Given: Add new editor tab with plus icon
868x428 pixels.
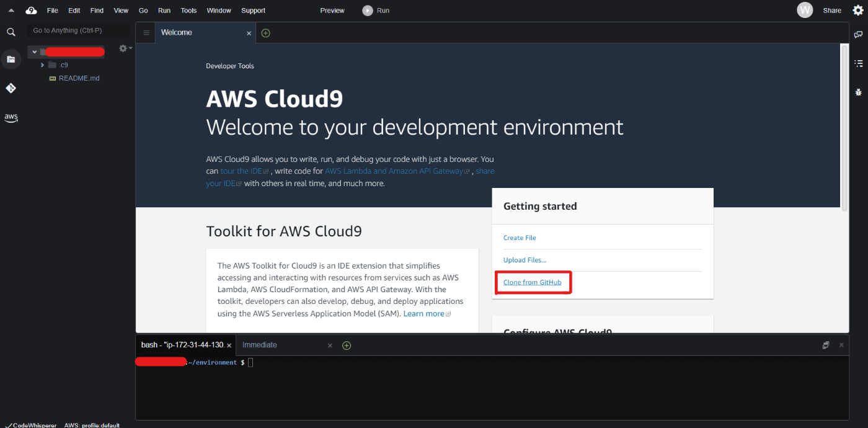Looking at the screenshot, I should point(265,33).
